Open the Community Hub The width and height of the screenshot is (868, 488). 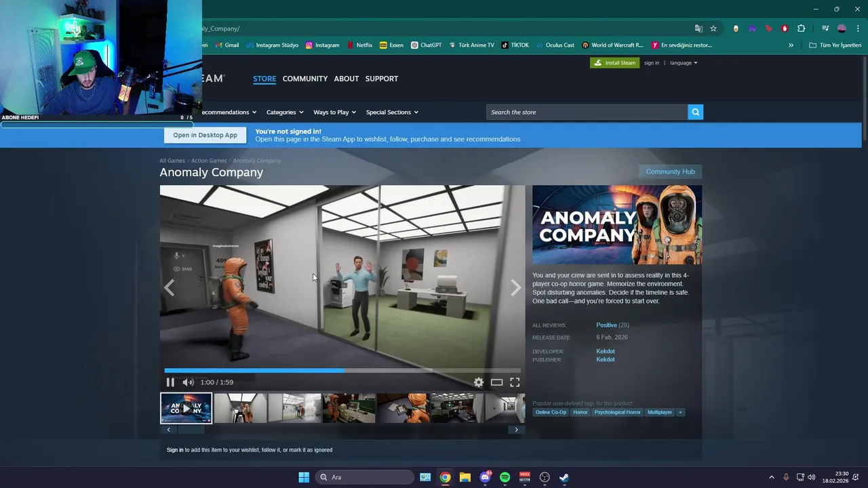tap(670, 171)
